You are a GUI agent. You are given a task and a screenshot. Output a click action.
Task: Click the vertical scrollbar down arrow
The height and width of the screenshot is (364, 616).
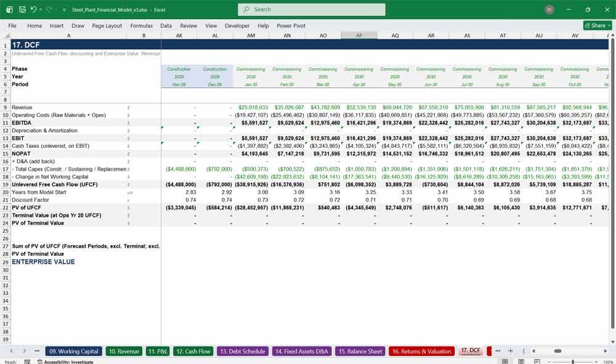coord(612,342)
